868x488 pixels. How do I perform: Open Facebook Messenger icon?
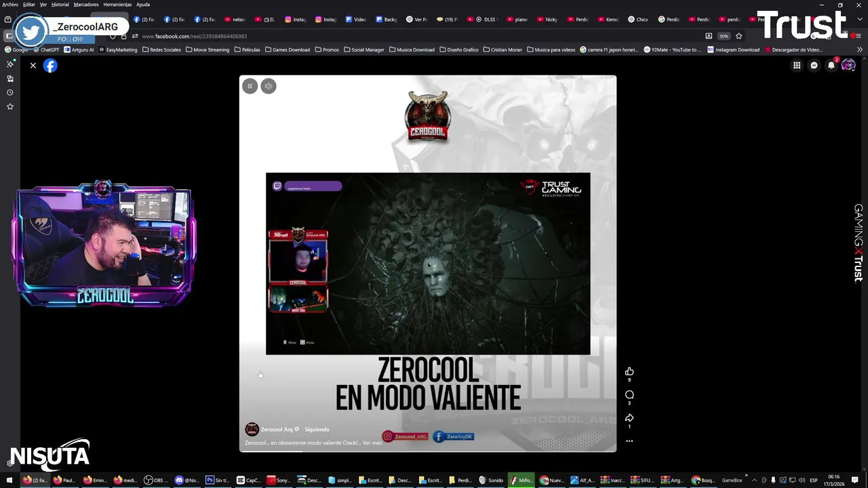(x=814, y=66)
